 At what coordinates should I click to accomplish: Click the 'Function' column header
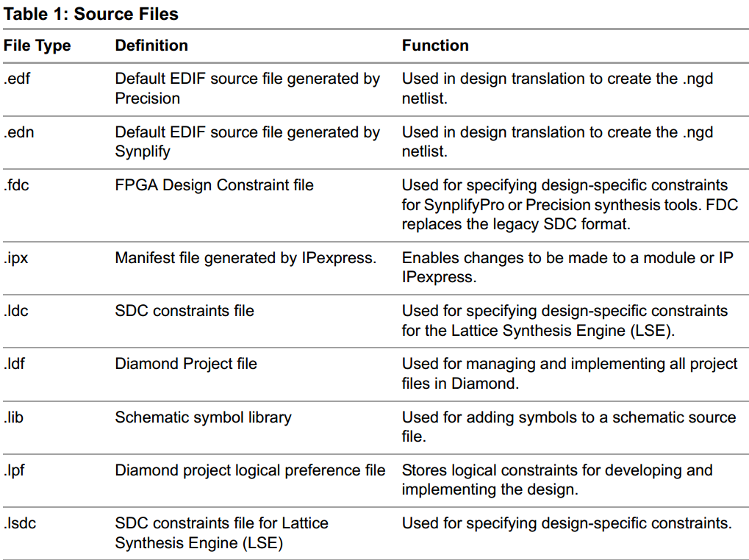tap(435, 46)
